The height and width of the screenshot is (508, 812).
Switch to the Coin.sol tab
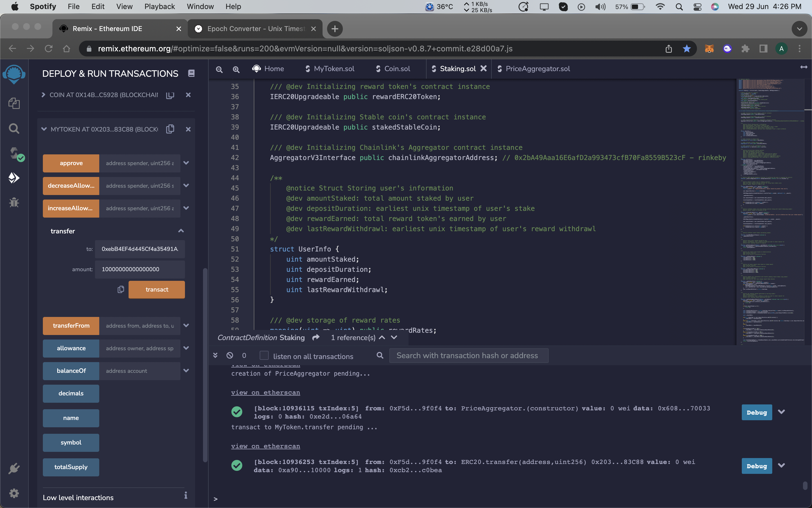[393, 69]
